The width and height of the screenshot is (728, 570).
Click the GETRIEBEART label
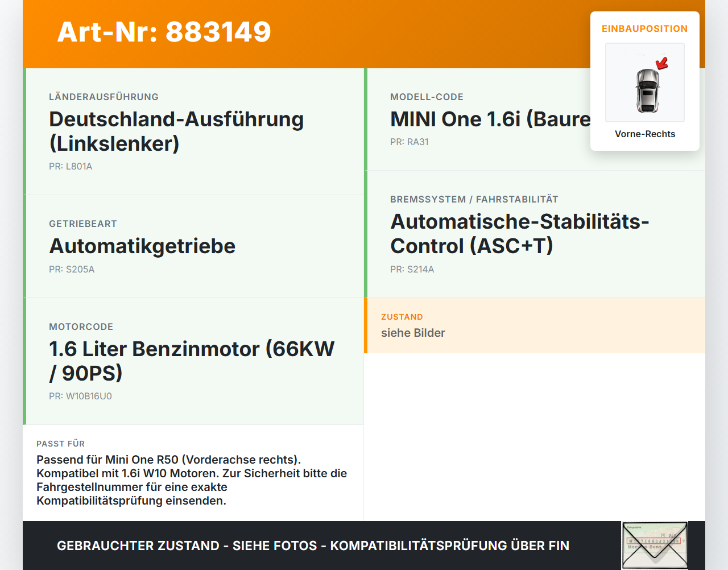pos(83,224)
